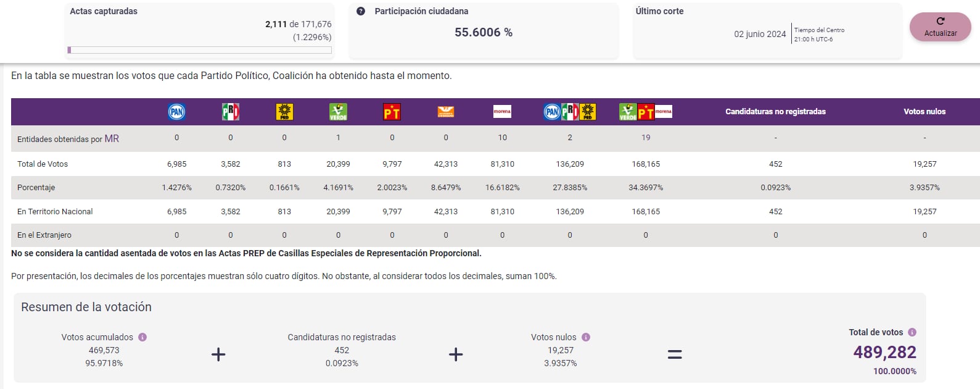
Task: Open info icon next to Total de votos
Action: pyautogui.click(x=912, y=332)
